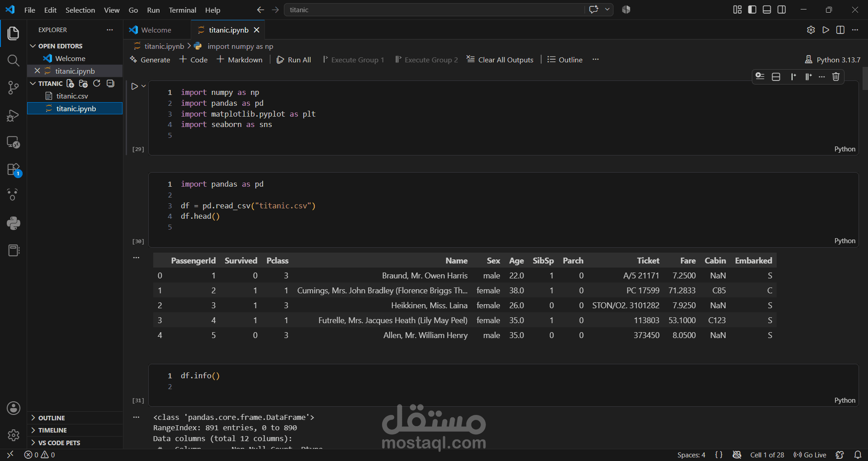Open more actions in Explorer header
Screen dimensions: 868x461
(110, 30)
